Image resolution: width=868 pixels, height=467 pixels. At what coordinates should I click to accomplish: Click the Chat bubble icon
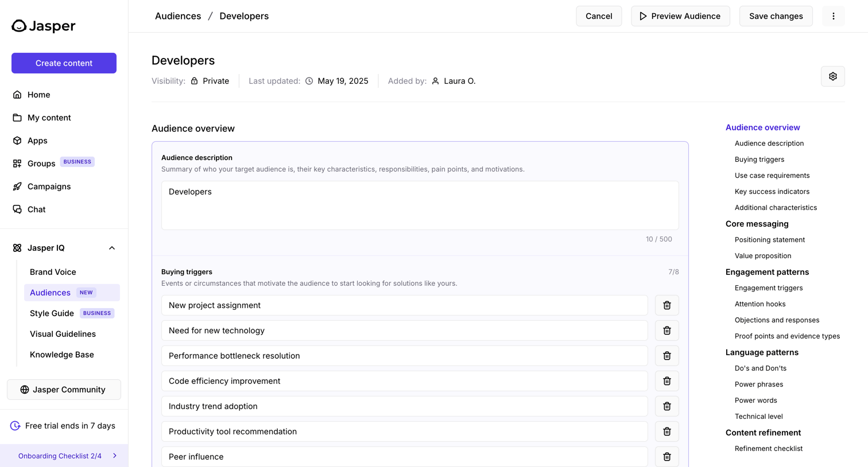[x=17, y=209]
